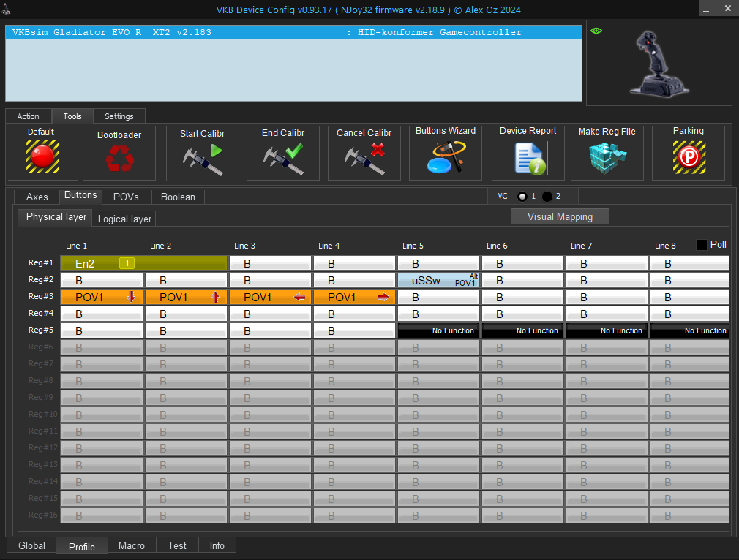Switch to the Logical layer tab

tap(124, 219)
